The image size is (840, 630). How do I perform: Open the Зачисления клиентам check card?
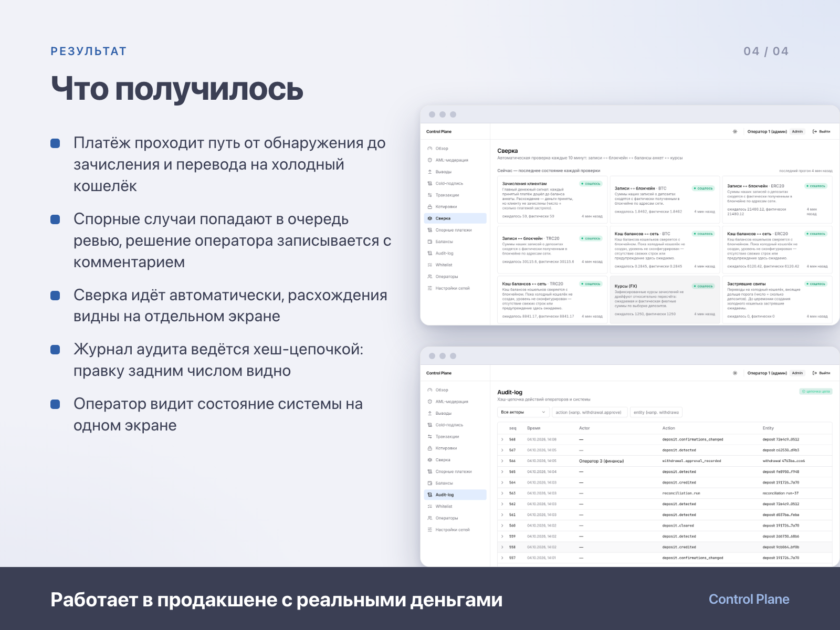[552, 199]
